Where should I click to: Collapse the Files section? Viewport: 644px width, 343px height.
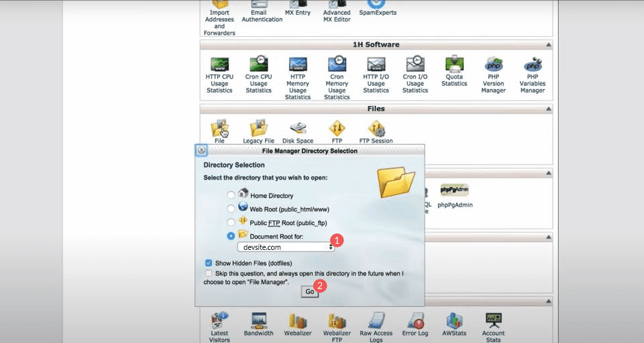pos(548,109)
